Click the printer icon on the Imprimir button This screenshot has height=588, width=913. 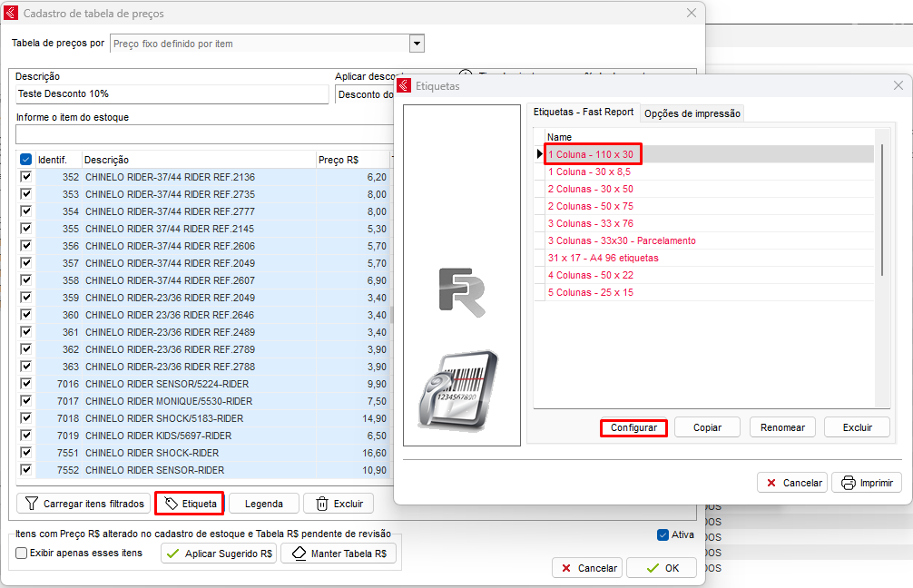848,483
